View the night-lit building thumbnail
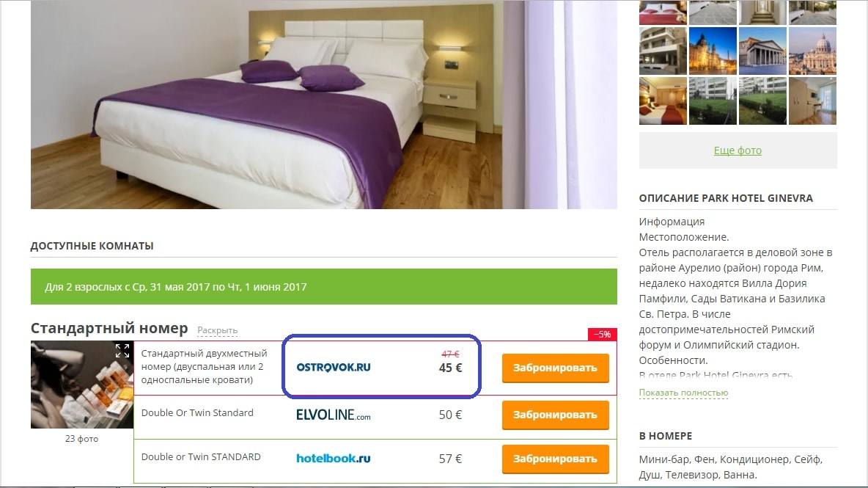This screenshot has width=868, height=488. click(x=713, y=51)
